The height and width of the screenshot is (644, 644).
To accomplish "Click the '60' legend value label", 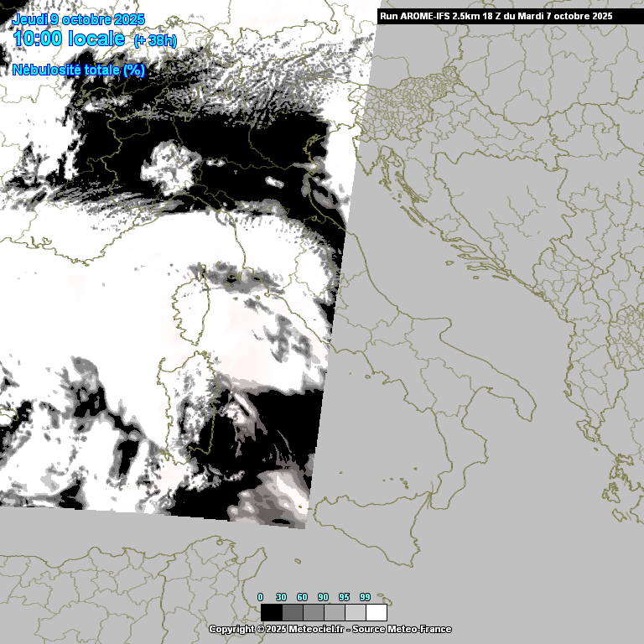I will [303, 597].
